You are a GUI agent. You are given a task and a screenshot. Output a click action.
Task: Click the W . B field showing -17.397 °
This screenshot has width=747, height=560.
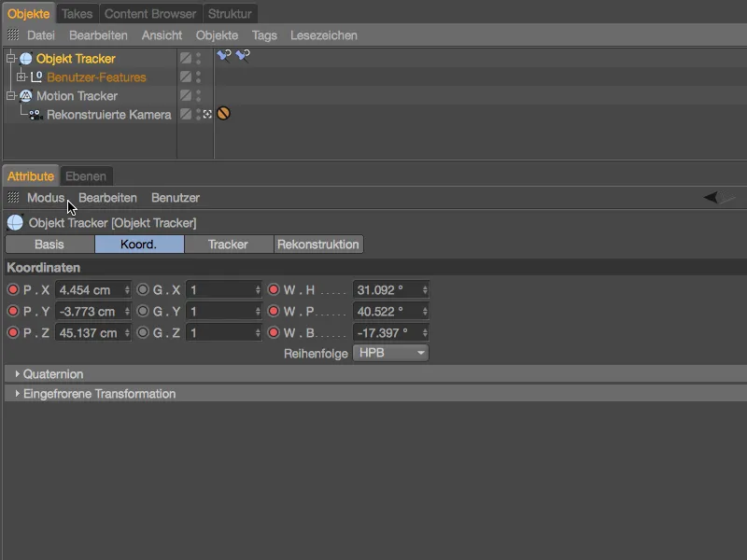(390, 332)
